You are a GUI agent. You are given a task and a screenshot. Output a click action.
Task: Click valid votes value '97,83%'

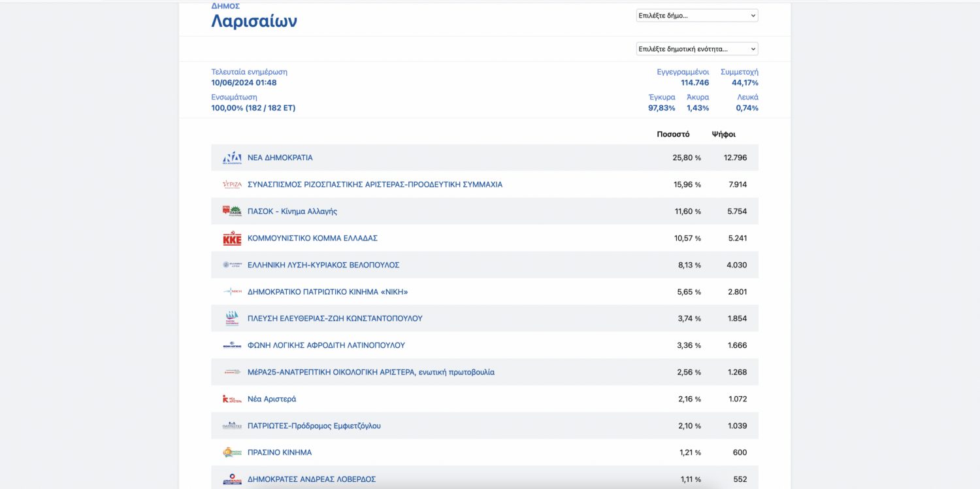click(662, 108)
